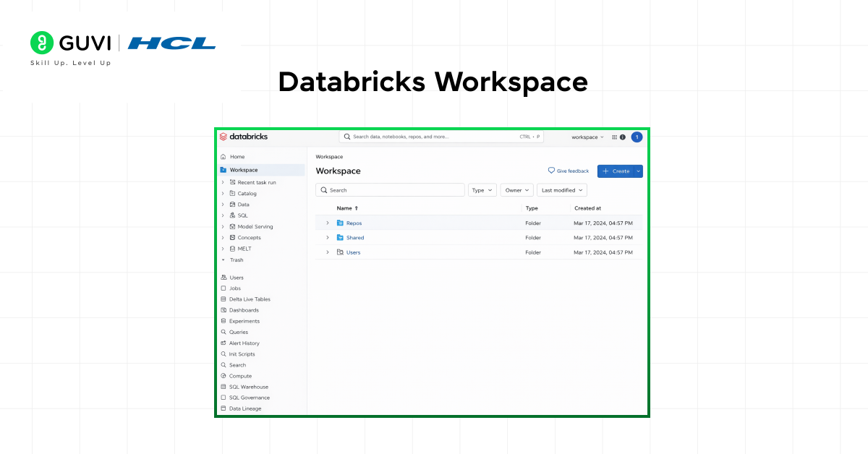Open the Users folder link in table
The height and width of the screenshot is (454, 868).
click(353, 252)
